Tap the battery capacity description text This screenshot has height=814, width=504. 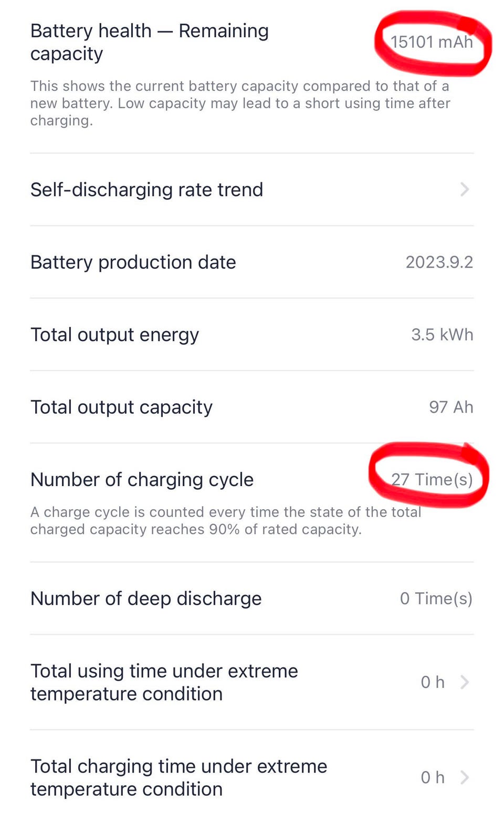pyautogui.click(x=240, y=103)
